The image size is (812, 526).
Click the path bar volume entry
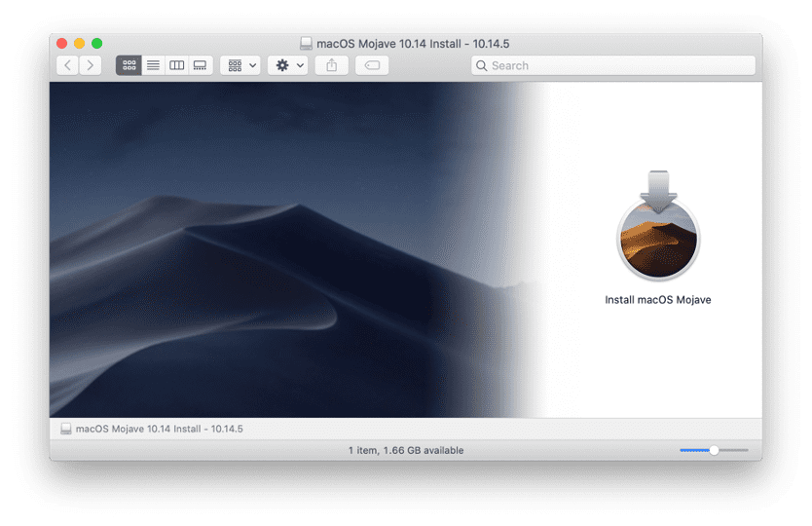pyautogui.click(x=152, y=430)
